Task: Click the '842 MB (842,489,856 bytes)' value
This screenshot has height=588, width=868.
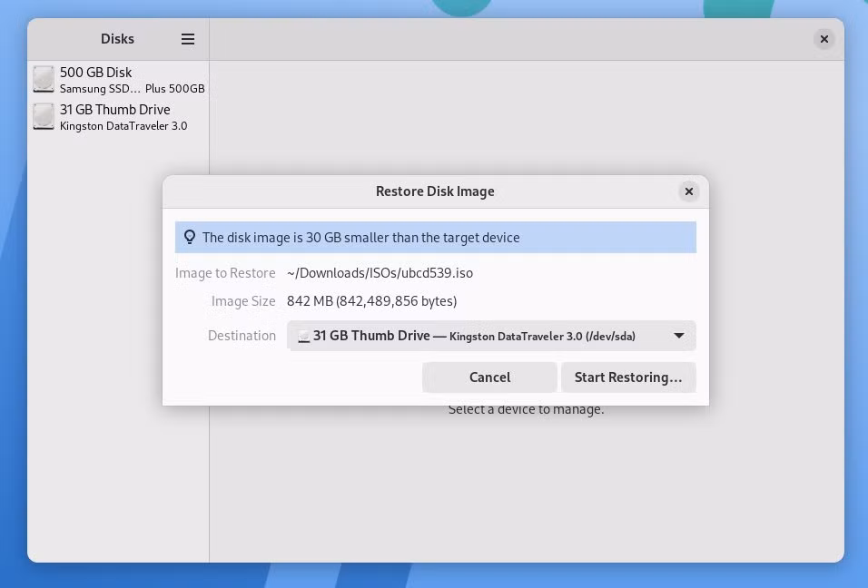Action: coord(371,301)
